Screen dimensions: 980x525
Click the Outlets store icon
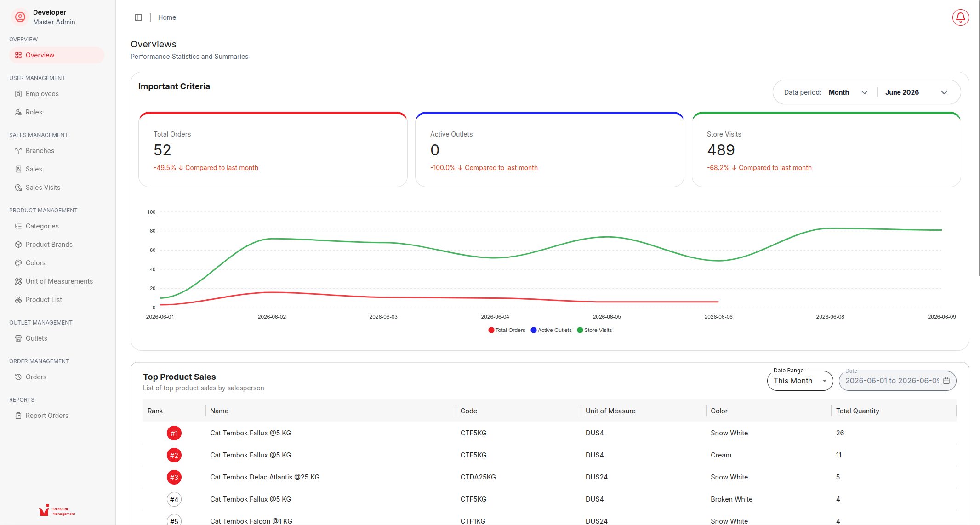[x=18, y=338]
